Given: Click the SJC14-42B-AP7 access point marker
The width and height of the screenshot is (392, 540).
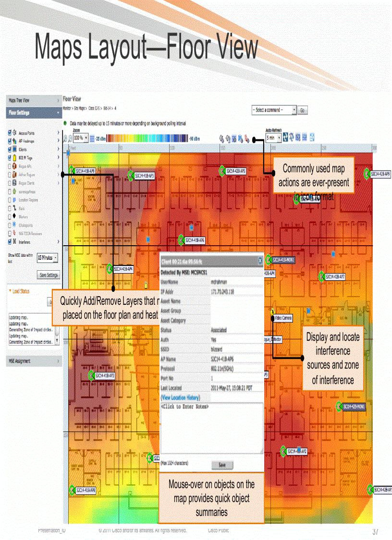Looking at the screenshot, I should (321, 276).
